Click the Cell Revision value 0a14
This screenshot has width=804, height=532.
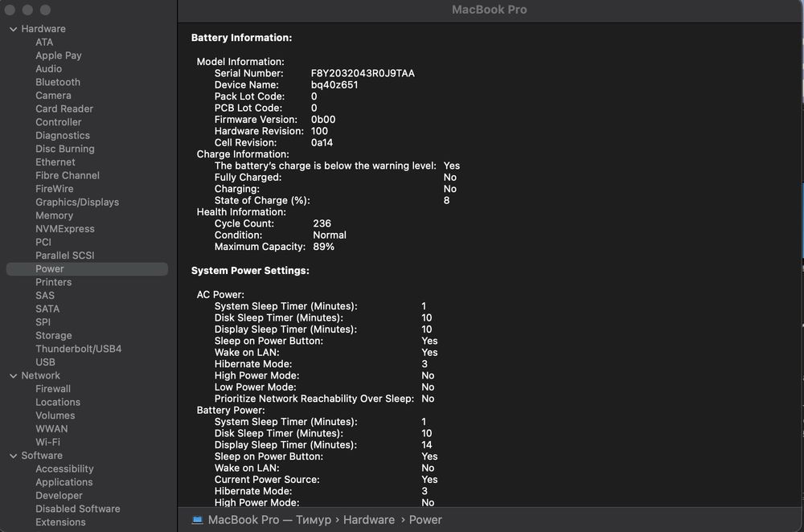pyautogui.click(x=322, y=142)
